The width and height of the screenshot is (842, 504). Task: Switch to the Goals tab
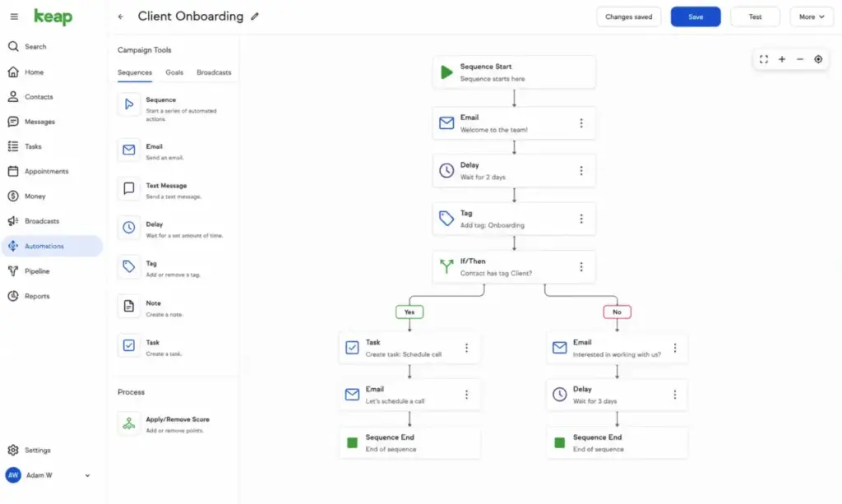pyautogui.click(x=174, y=72)
